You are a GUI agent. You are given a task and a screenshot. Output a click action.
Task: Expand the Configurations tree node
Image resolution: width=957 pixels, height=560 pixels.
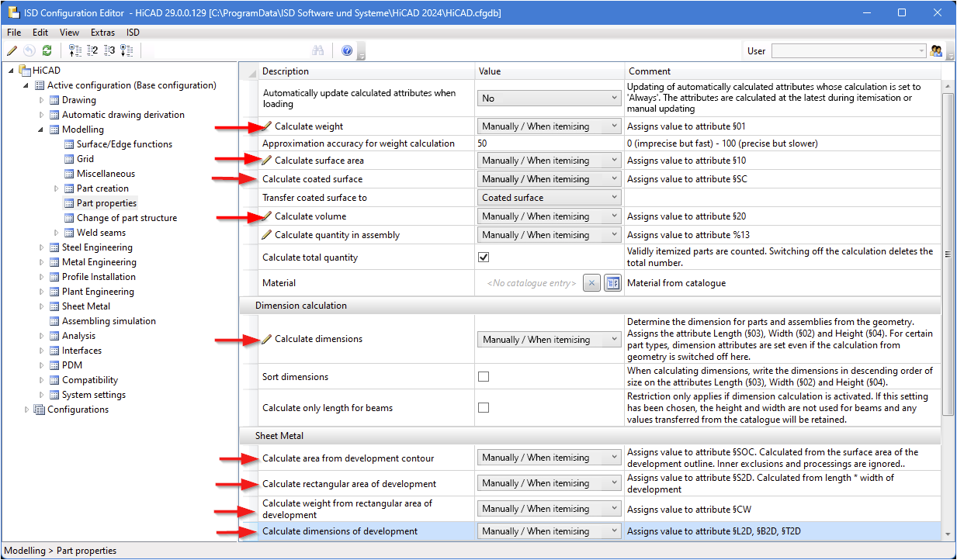click(27, 410)
